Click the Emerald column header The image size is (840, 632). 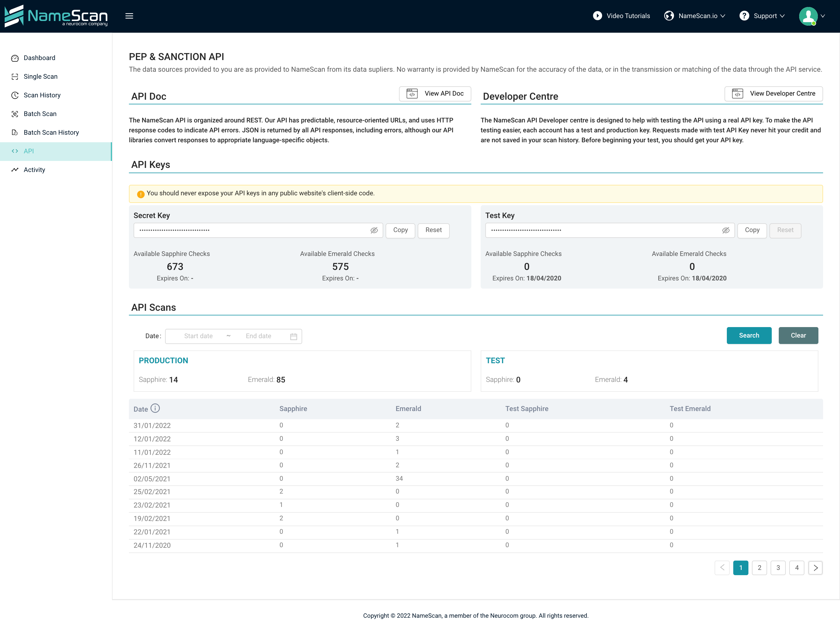(x=408, y=409)
